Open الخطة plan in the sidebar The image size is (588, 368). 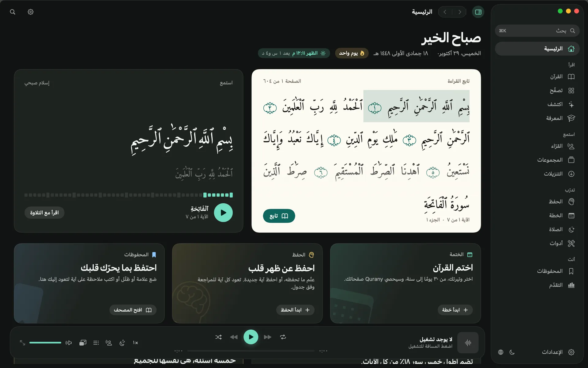pyautogui.click(x=537, y=216)
